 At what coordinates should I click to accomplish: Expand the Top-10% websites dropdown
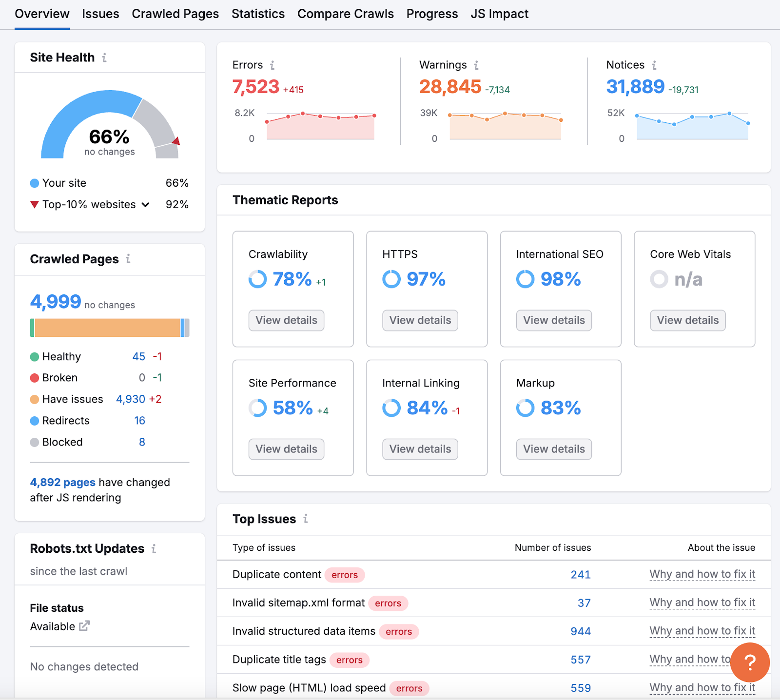(x=145, y=205)
